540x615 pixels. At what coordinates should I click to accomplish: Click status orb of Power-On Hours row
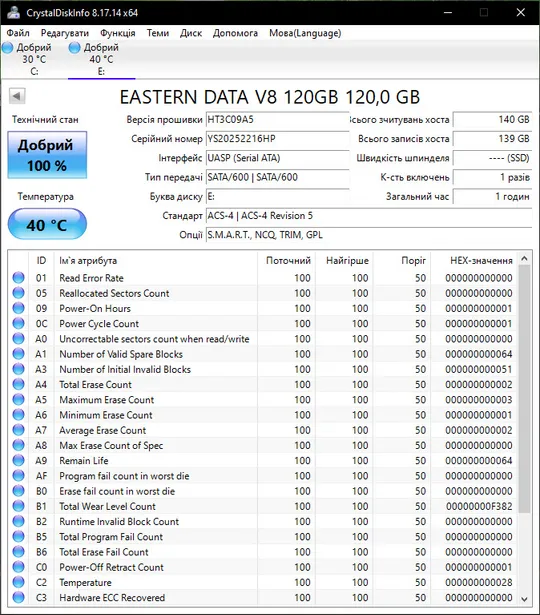pos(18,308)
